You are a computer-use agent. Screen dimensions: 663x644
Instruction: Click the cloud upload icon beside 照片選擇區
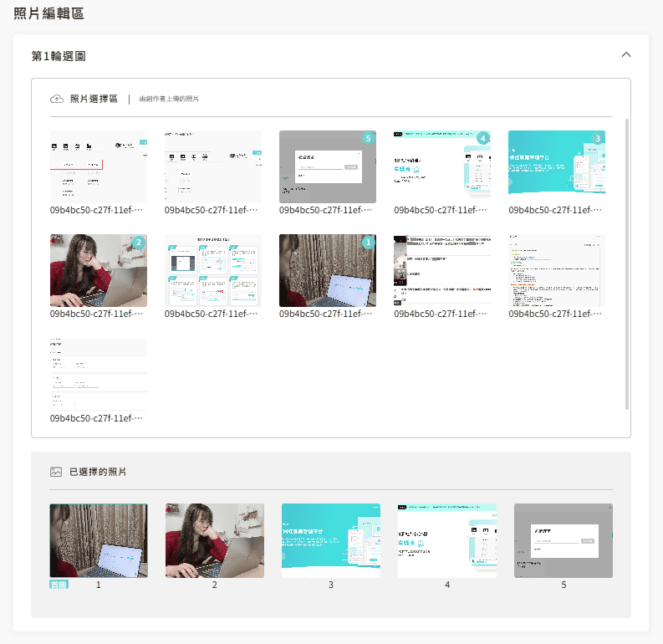point(57,99)
